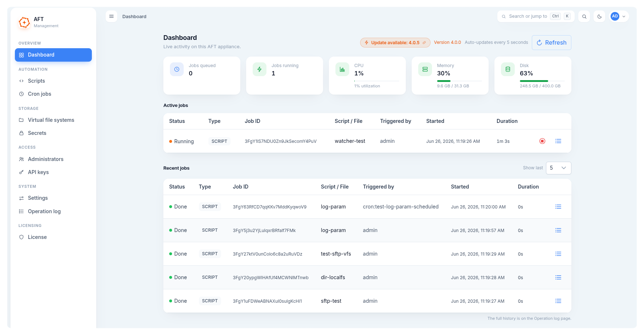Image resolution: width=644 pixels, height=335 pixels.
Task: View log of watcher-test running job
Action: tap(558, 141)
